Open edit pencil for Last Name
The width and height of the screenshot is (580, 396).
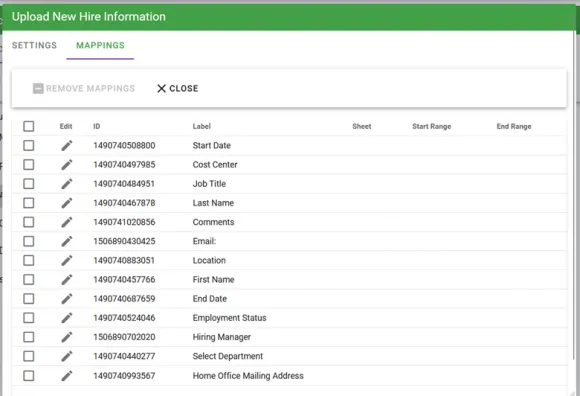(x=67, y=203)
